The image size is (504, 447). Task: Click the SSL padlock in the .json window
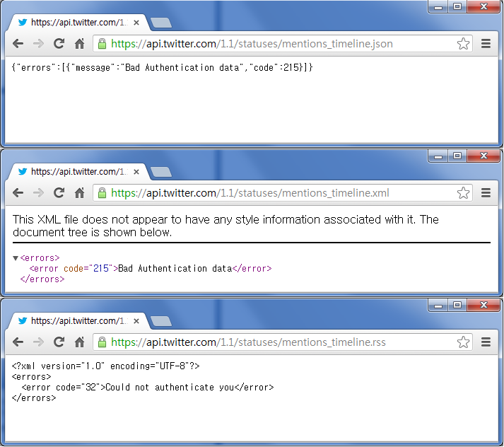pyautogui.click(x=102, y=43)
